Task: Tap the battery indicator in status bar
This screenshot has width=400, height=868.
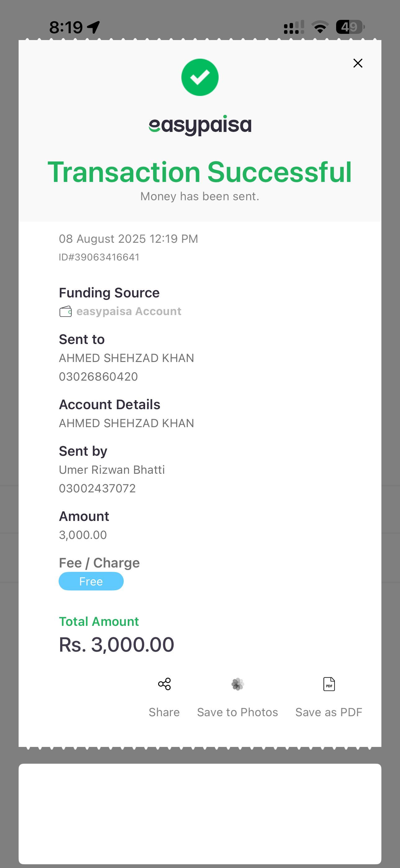Action: pyautogui.click(x=350, y=27)
